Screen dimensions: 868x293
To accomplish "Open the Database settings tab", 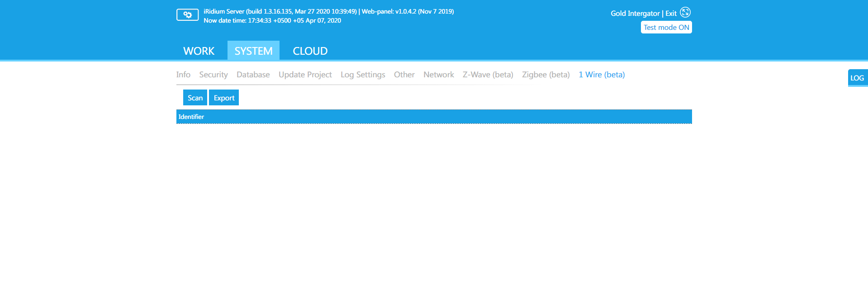I will coord(253,75).
